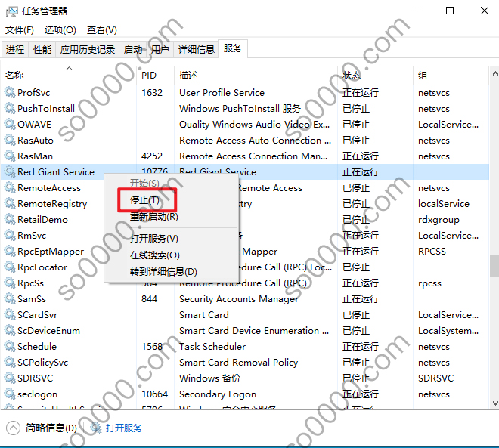Viewport: 499px width, 448px height.
Task: Click PID 10664 in the seclogon row
Action: tap(155, 394)
